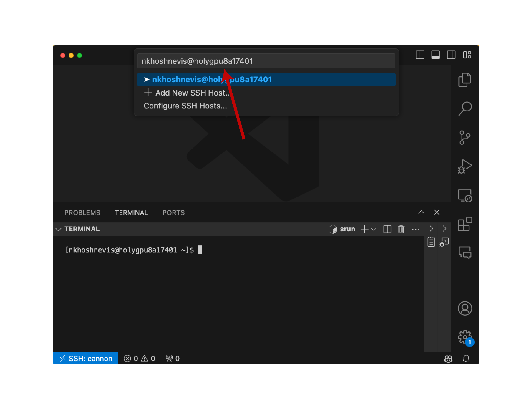This screenshot has height=409, width=532.
Task: Switch to the PROBLEMS tab
Action: [x=82, y=212]
